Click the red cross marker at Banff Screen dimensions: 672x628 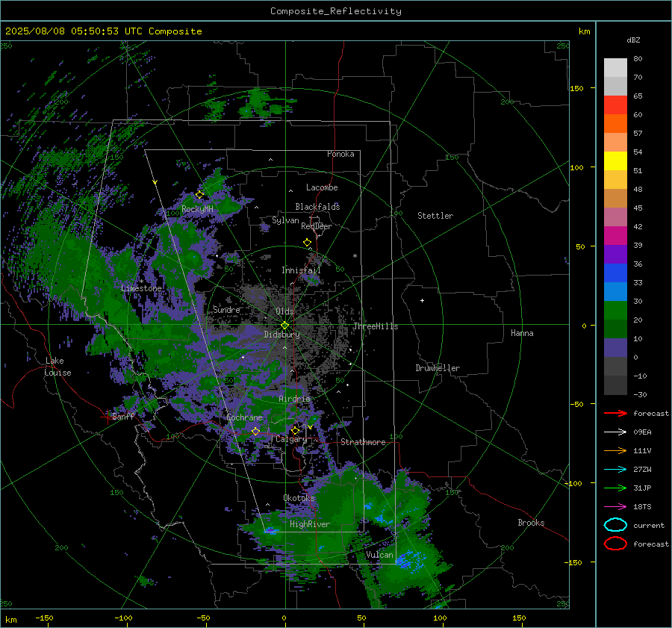pyautogui.click(x=106, y=417)
